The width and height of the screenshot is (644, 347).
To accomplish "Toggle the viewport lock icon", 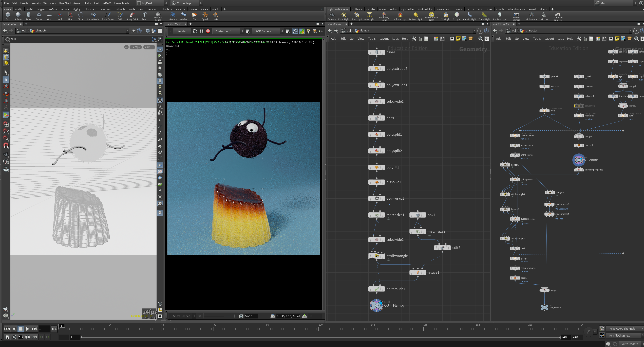I will (126, 47).
